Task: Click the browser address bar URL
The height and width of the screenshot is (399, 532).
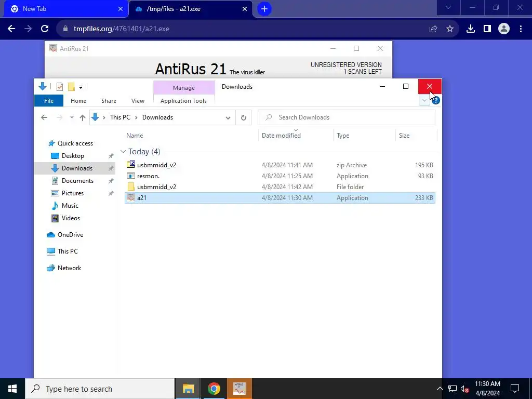Action: (122, 29)
